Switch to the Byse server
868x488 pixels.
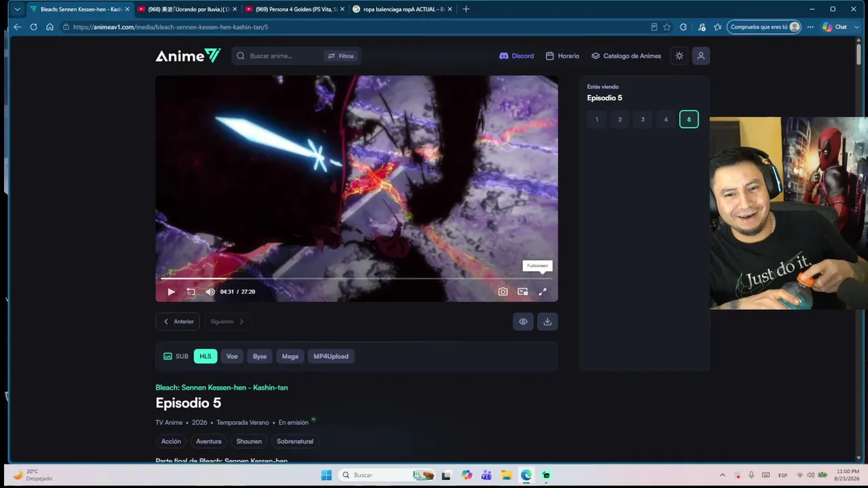tap(260, 357)
